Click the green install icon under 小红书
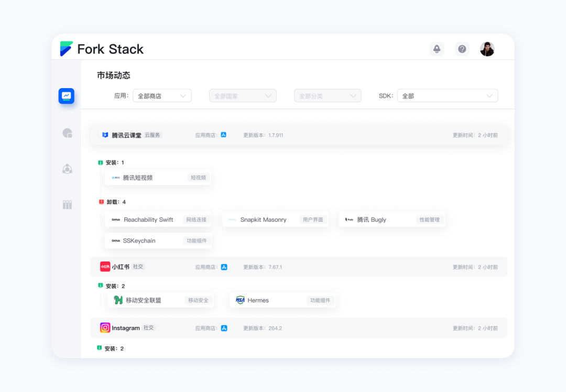This screenshot has width=566, height=392. coord(101,285)
